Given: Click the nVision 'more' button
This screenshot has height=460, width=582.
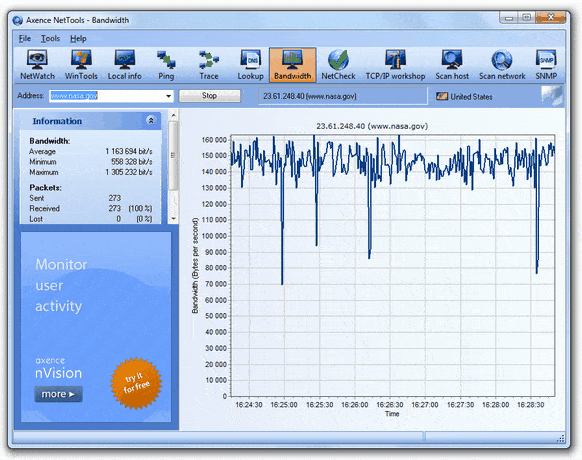Looking at the screenshot, I should point(58,394).
